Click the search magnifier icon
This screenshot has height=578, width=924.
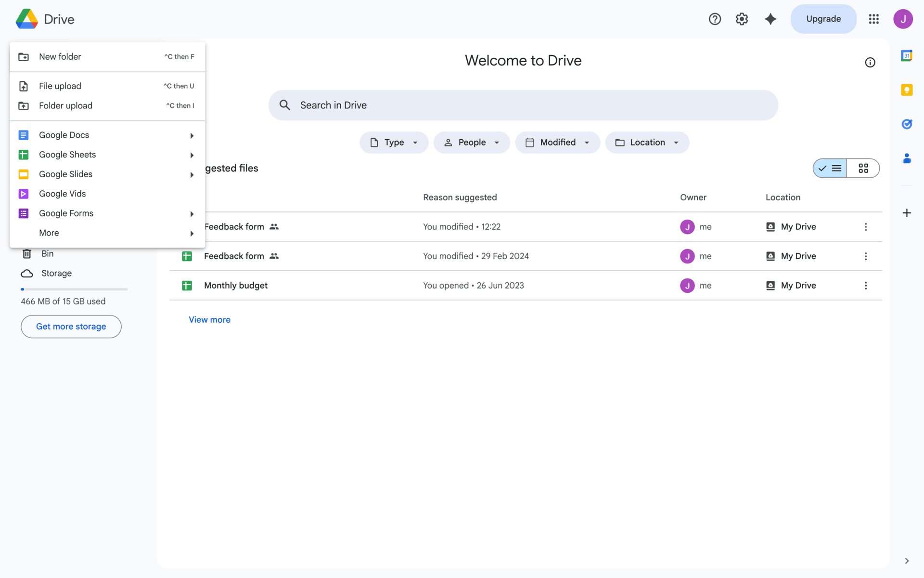[284, 105]
